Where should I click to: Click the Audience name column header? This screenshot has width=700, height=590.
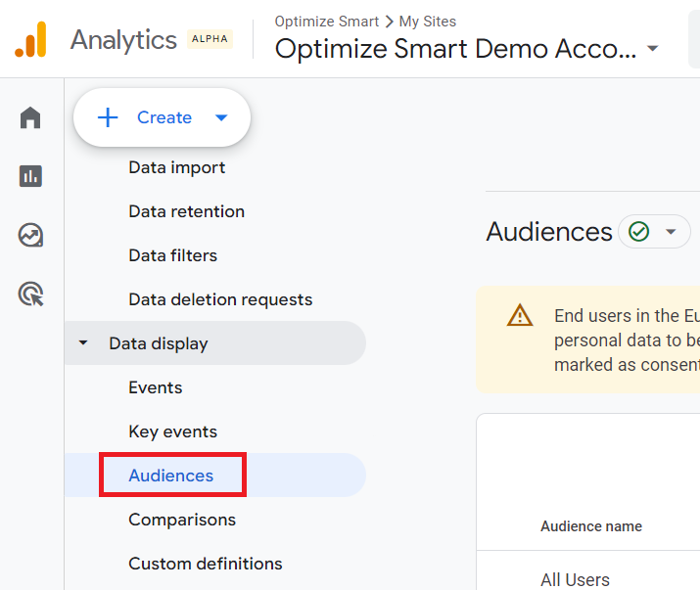(591, 526)
